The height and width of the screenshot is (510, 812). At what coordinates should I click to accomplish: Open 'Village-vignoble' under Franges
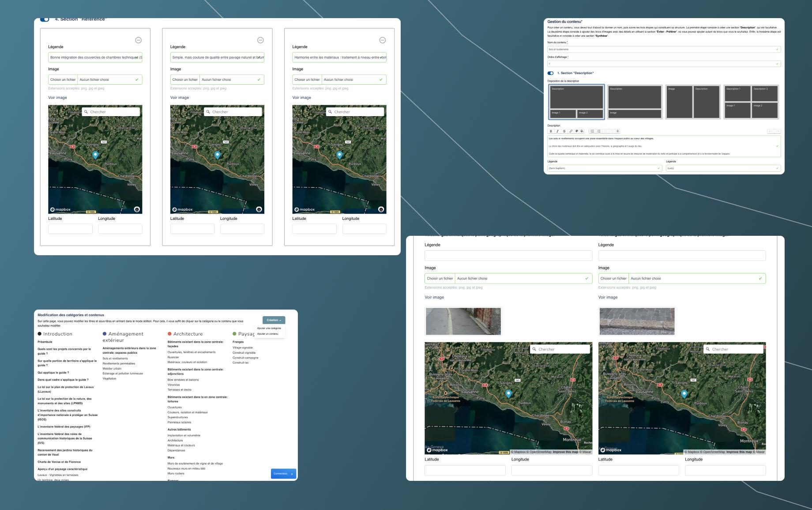(x=243, y=348)
